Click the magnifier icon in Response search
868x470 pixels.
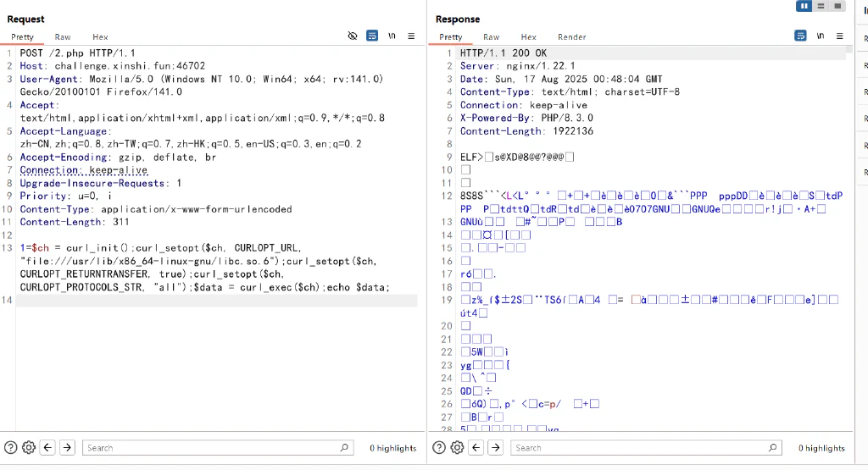coord(772,447)
